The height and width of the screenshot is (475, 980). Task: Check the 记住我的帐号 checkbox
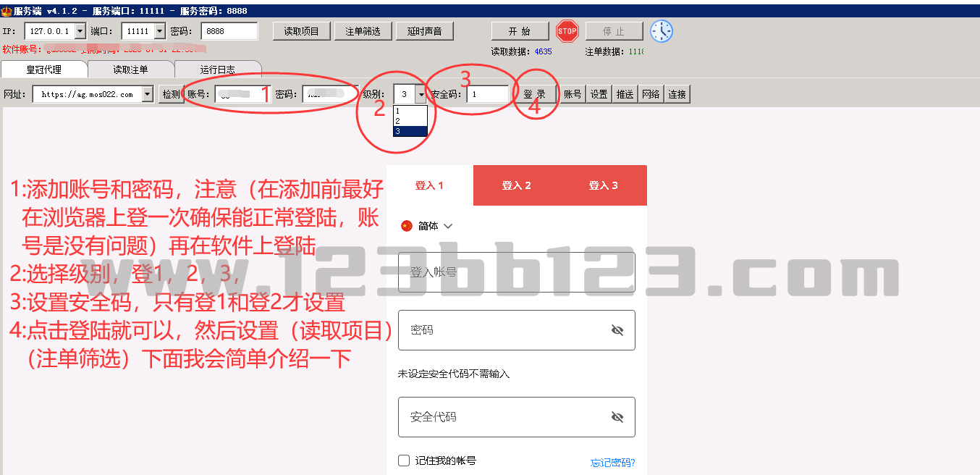click(x=404, y=461)
